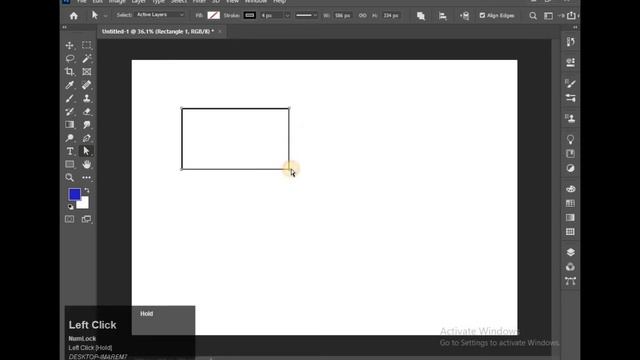Go to the Home screen icon

coord(73,16)
